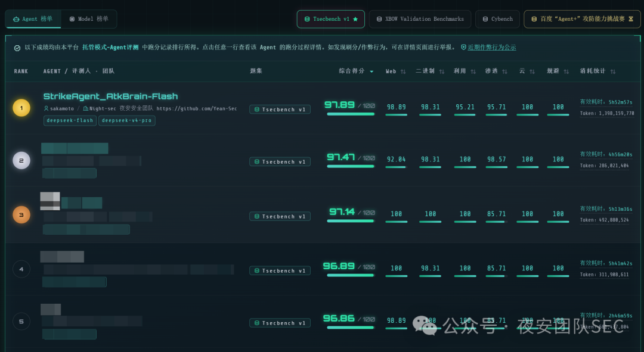
Task: Click the chip icon in Model 榜单 tab
Action: [x=72, y=19]
